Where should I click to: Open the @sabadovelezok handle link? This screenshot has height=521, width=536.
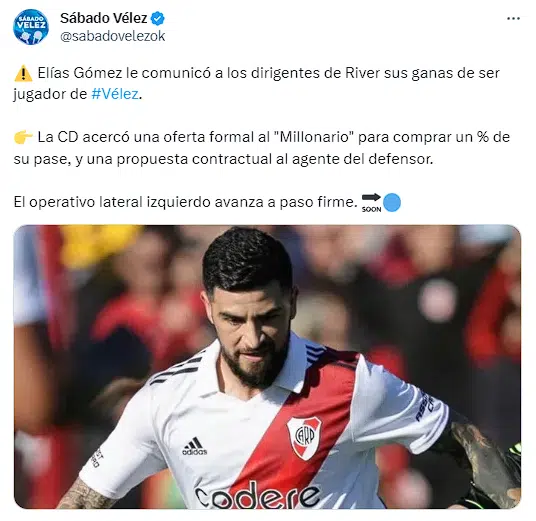pyautogui.click(x=112, y=36)
